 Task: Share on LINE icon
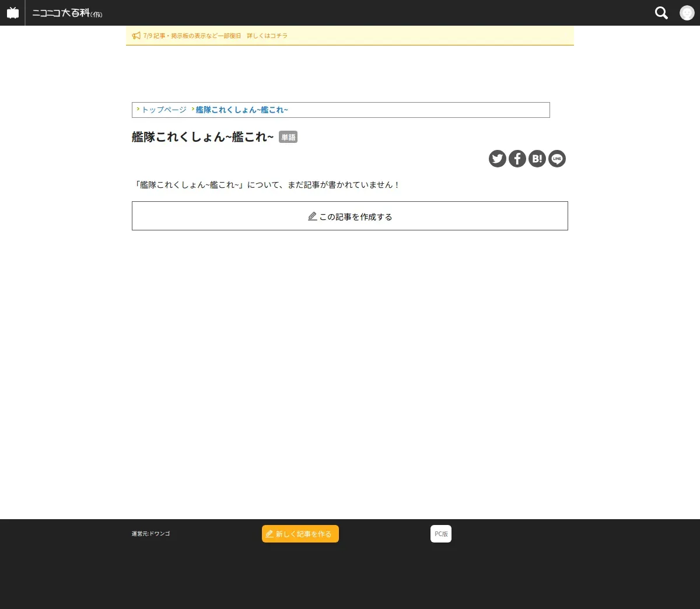click(557, 159)
